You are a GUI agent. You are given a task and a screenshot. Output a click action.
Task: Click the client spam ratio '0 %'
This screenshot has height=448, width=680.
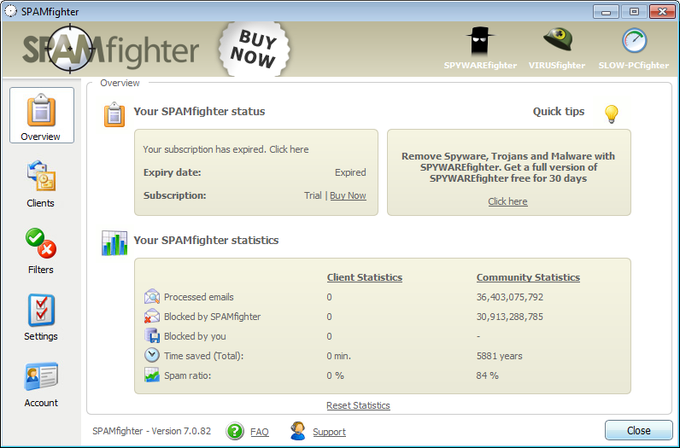[335, 376]
